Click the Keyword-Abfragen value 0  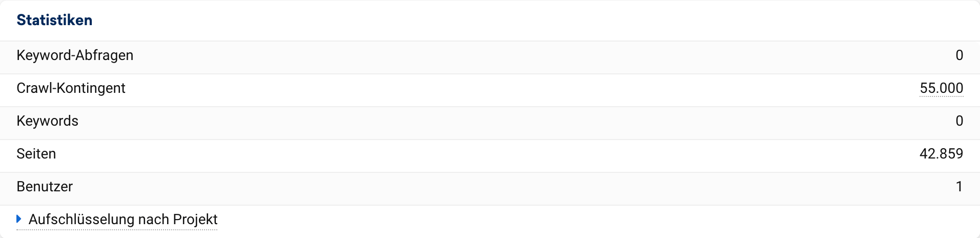959,55
